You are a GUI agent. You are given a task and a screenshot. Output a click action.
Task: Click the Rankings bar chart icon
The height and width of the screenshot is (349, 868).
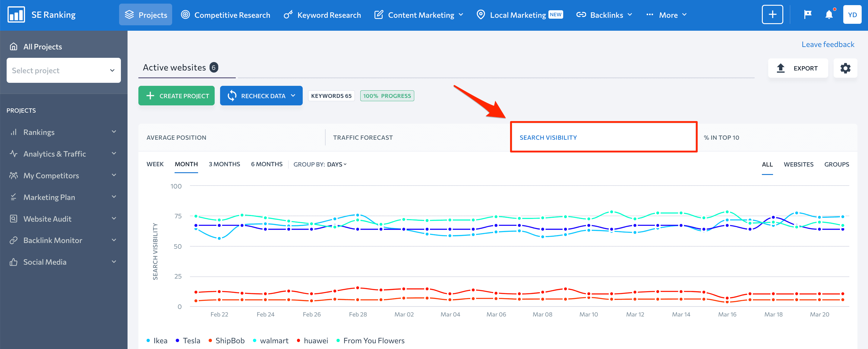14,132
